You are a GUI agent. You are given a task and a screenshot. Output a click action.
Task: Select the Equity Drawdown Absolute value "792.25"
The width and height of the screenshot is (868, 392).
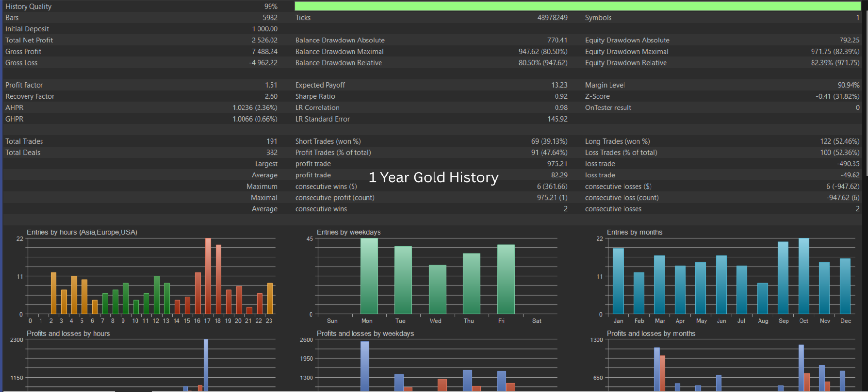coord(849,40)
